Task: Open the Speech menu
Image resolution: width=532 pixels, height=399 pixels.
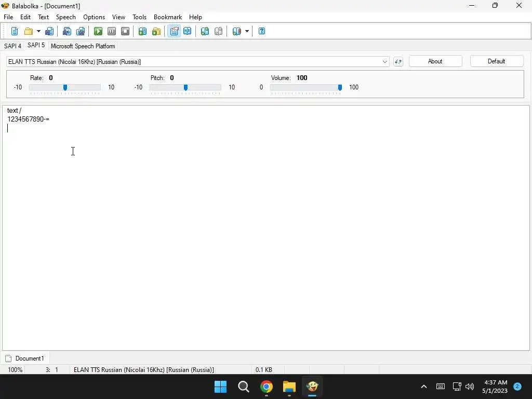Action: pos(66,17)
